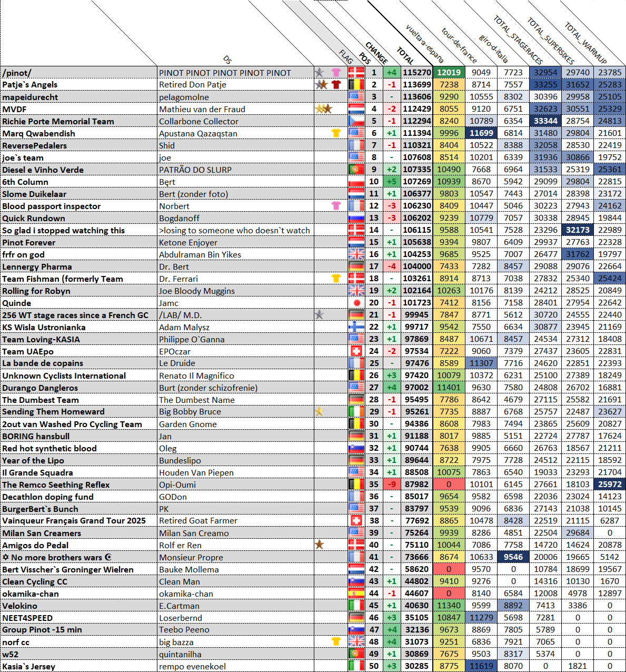Screen dimensions: 626x672
Task: Click the dark green 12019 vuelta cell
Action: coord(449,73)
